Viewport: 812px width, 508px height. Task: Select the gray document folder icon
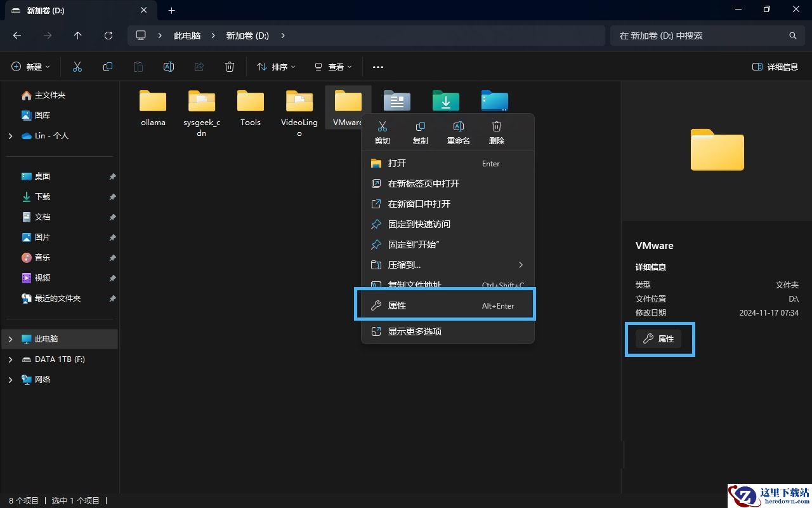pyautogui.click(x=397, y=101)
